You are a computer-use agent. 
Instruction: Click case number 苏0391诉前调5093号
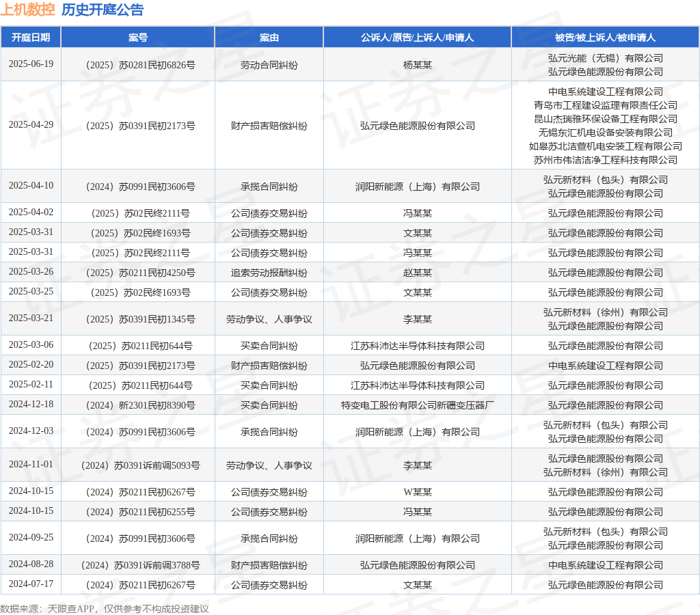coord(141,465)
